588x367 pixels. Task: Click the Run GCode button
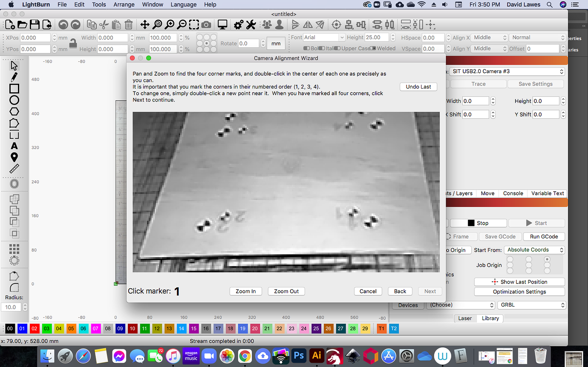click(x=544, y=236)
